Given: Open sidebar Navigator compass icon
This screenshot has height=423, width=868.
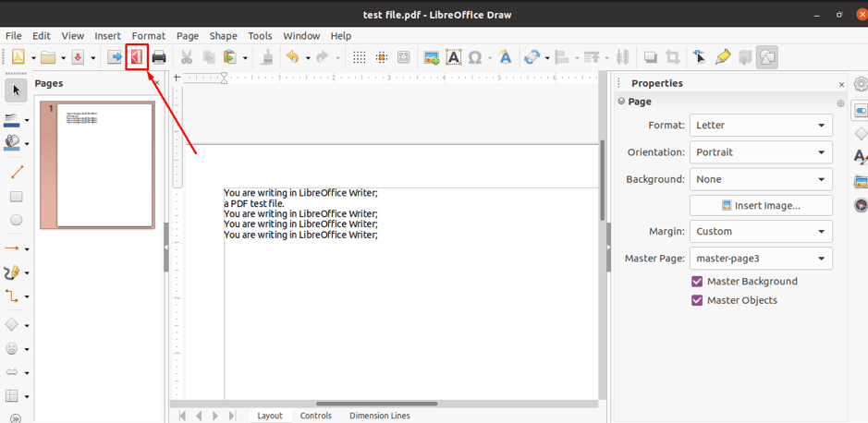Looking at the screenshot, I should coord(860,205).
